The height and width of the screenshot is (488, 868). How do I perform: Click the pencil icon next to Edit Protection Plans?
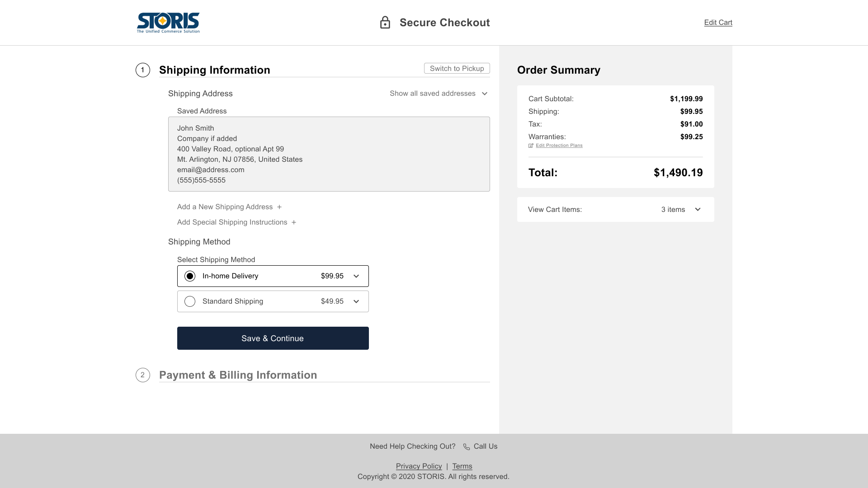(x=531, y=145)
